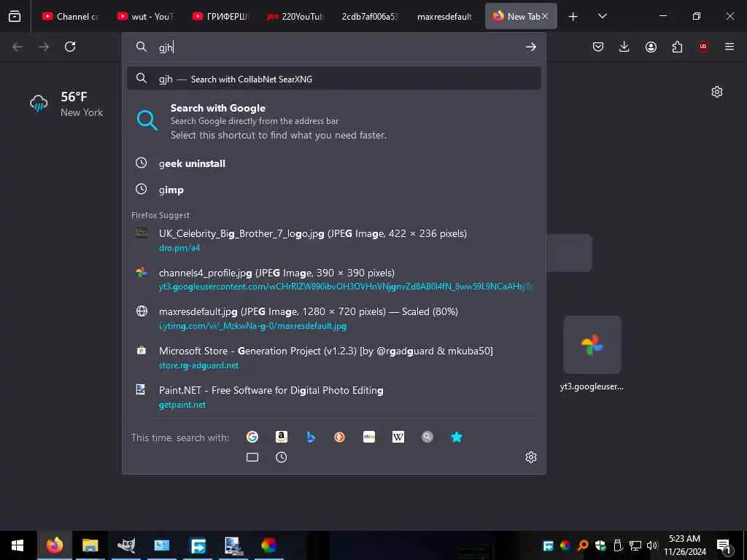Search this time in History clock
747x560 pixels.
(x=282, y=457)
